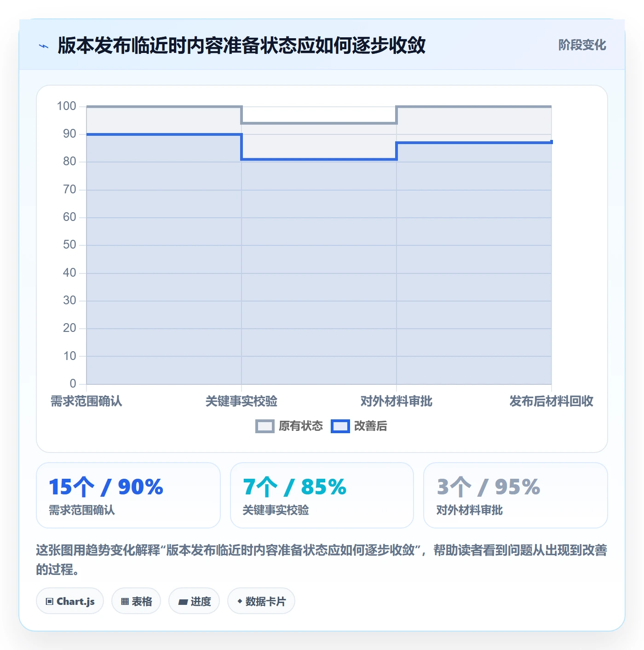Toggle the 原有状态 legend item

289,426
